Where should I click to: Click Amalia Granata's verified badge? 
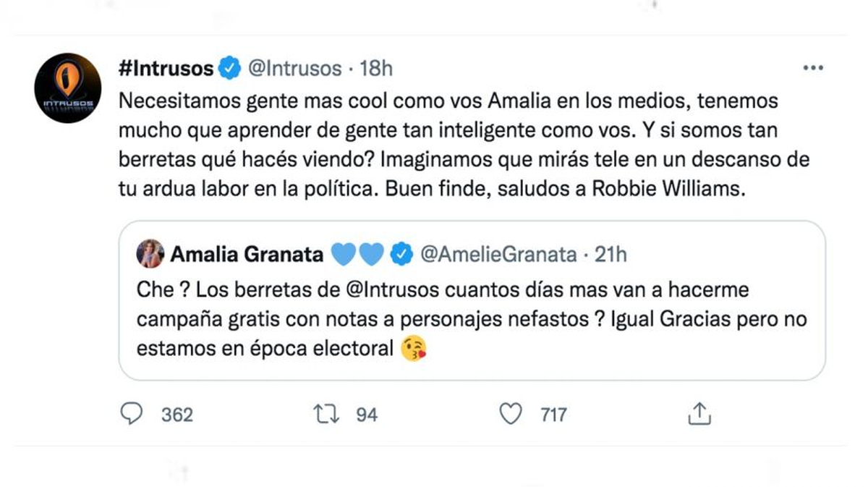[401, 254]
